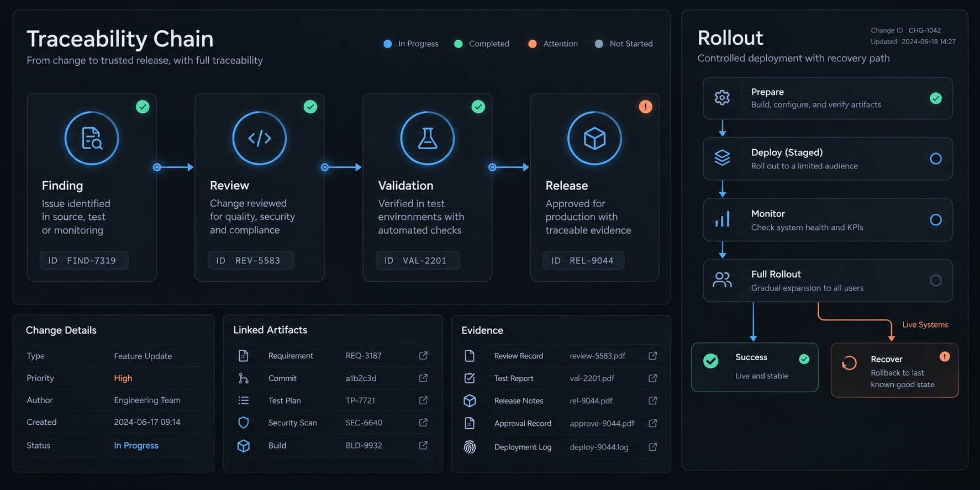Click the Finding card completed checkmark
Screen dimensions: 980x490
[x=143, y=107]
